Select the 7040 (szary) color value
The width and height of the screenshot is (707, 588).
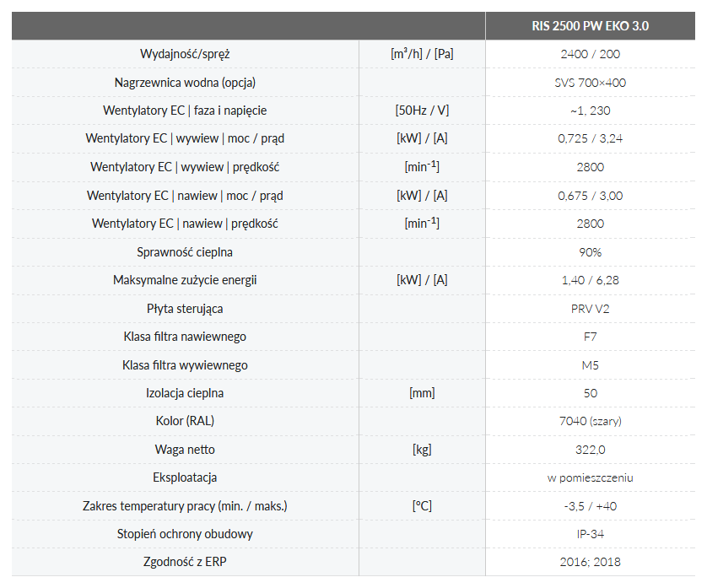tap(590, 421)
